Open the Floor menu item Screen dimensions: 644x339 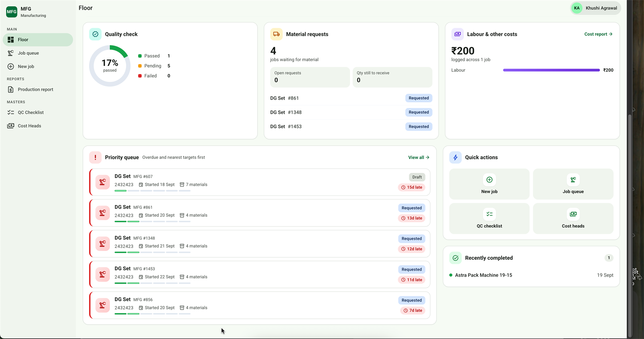click(38, 40)
